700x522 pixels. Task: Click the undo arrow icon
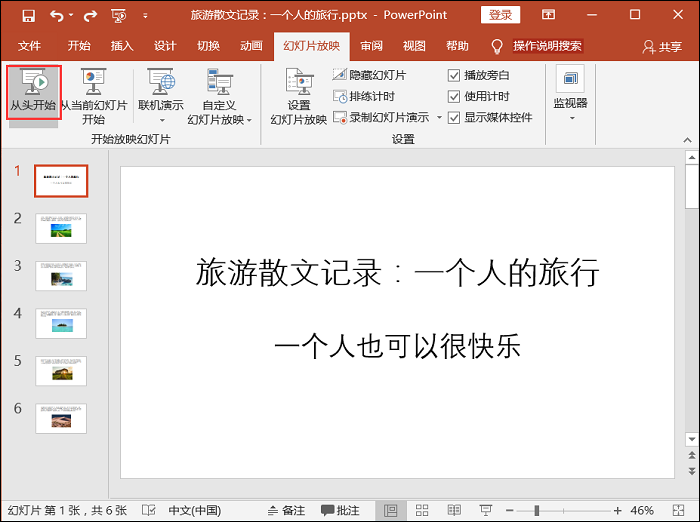click(55, 16)
